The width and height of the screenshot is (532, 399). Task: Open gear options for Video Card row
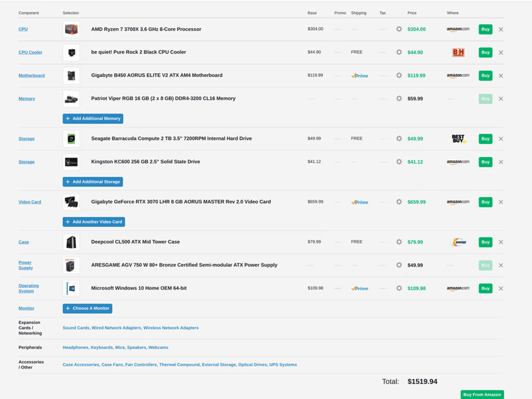(x=399, y=202)
